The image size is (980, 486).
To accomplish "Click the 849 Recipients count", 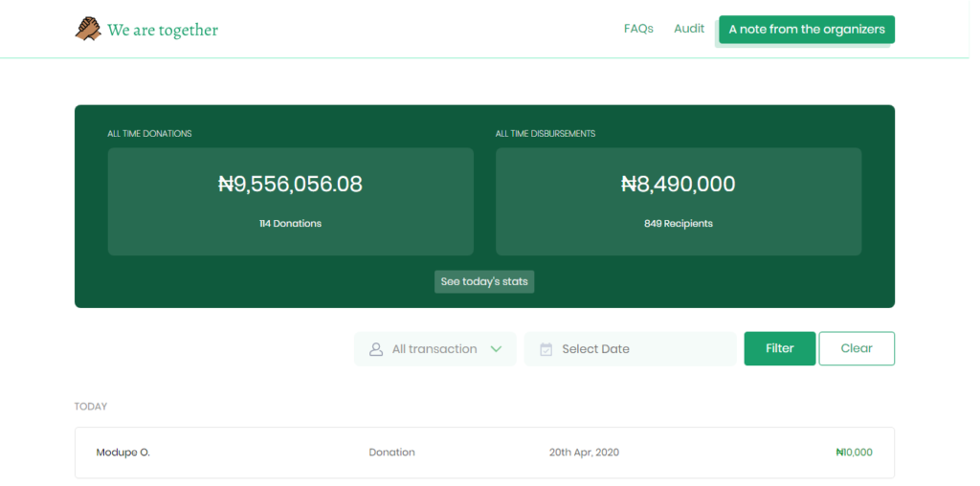I will coord(679,224).
